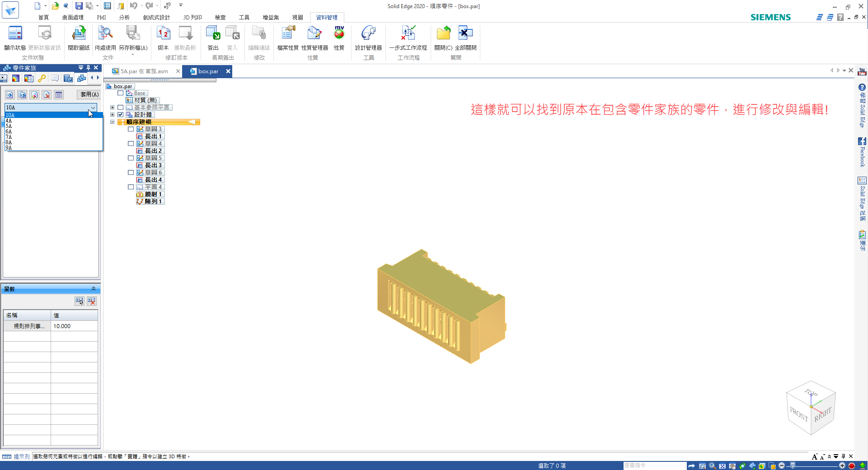Toggle the 草圖 6 checkbox
This screenshot has width=868, height=470.
[131, 173]
